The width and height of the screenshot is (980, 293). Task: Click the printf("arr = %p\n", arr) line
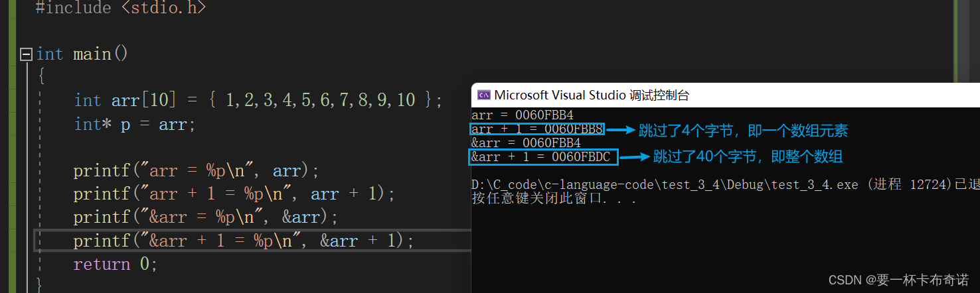[x=196, y=170]
